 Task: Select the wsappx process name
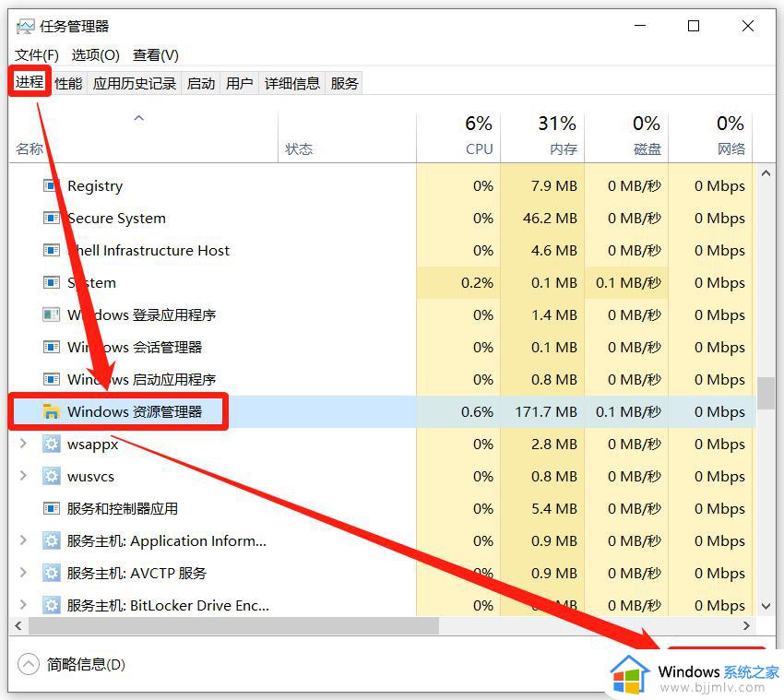pyautogui.click(x=92, y=444)
